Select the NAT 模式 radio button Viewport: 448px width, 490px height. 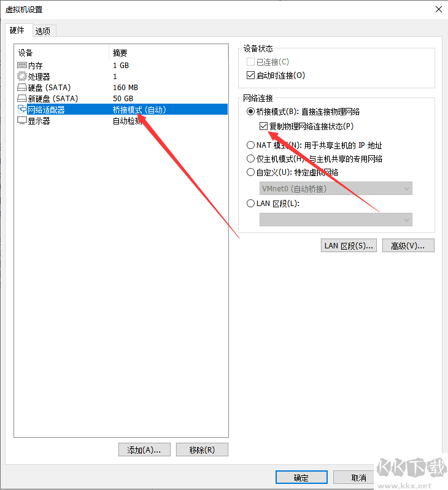click(x=250, y=145)
